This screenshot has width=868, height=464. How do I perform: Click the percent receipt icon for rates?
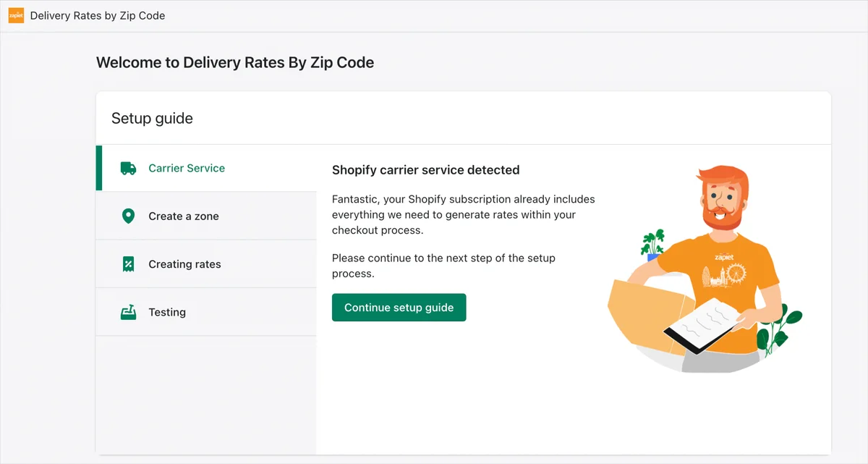point(128,264)
